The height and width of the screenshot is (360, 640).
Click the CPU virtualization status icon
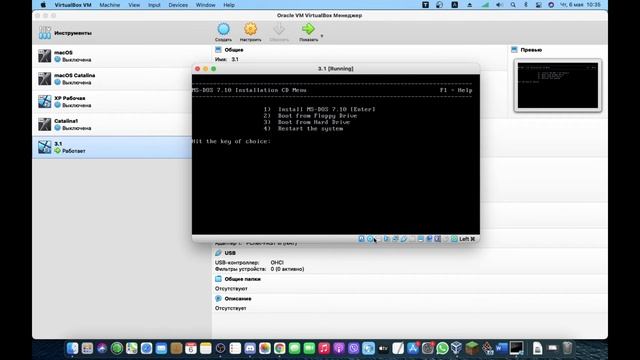(x=438, y=239)
